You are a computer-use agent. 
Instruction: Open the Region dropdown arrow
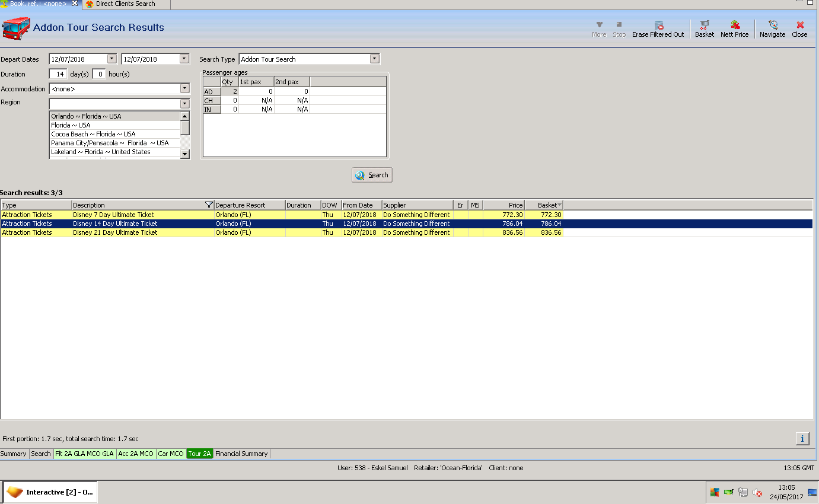(x=185, y=103)
